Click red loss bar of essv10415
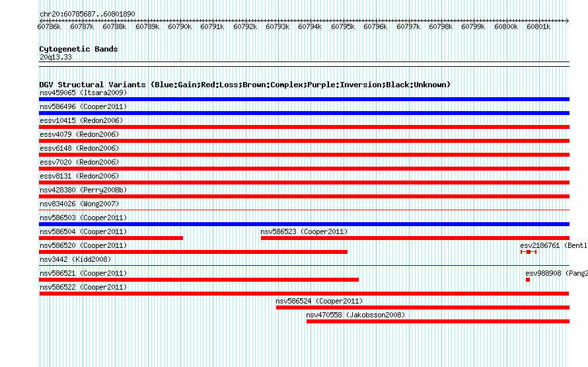The width and height of the screenshot is (588, 367). (304, 127)
